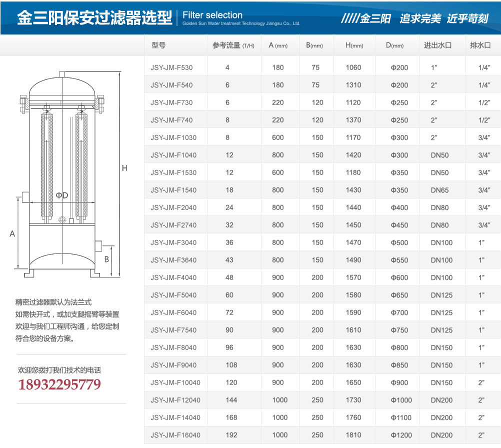Click the phone number 18932295779

59,384
